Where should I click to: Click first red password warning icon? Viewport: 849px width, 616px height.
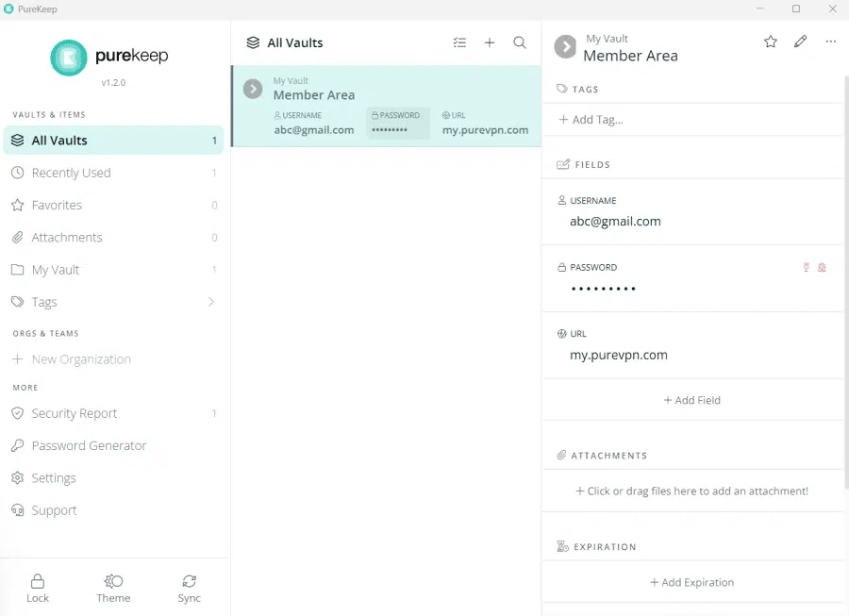[x=807, y=267]
